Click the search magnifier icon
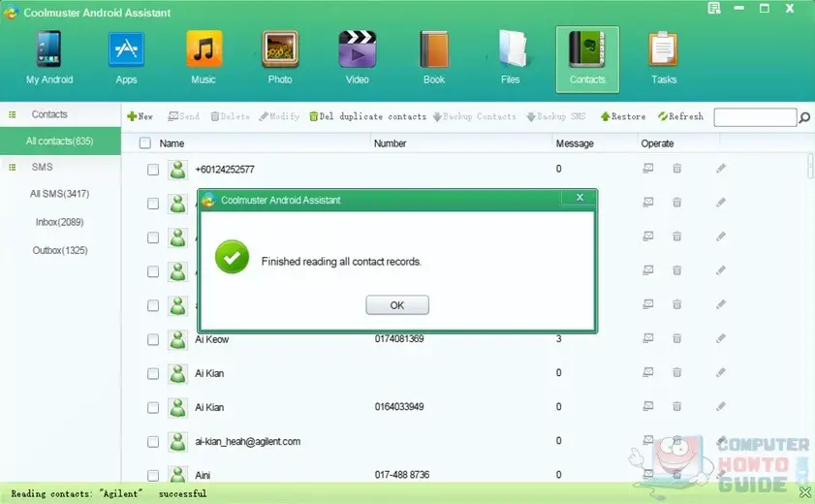Screen dimensions: 815x504 coord(804,118)
